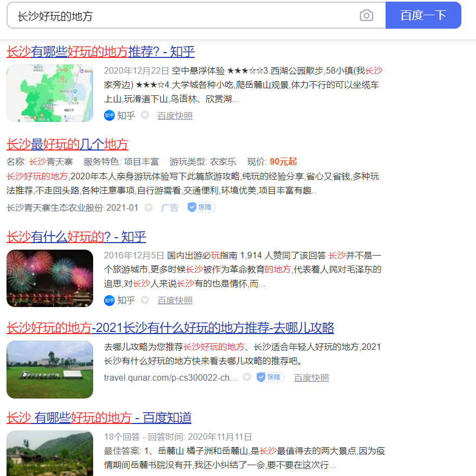Open the 长沙有哪些好玩的地方推荐 知乎 result
The width and height of the screenshot is (476, 476).
click(x=101, y=52)
